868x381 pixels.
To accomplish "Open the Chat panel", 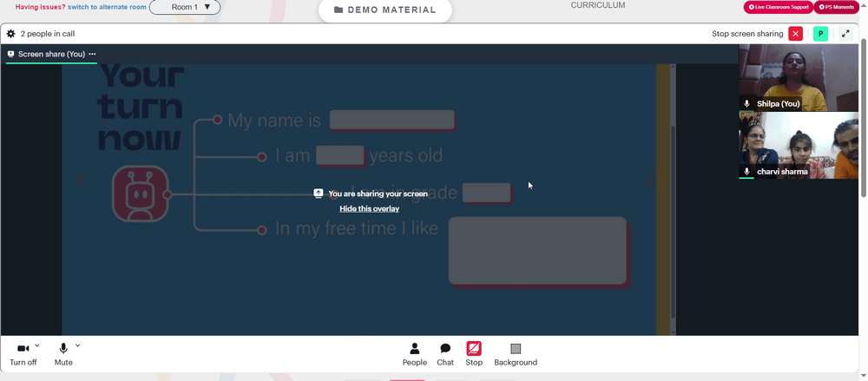I will coord(445,354).
